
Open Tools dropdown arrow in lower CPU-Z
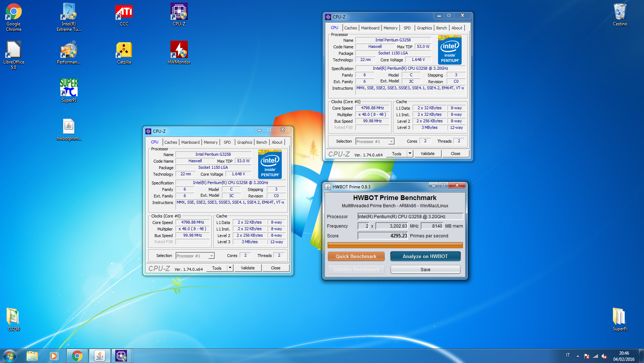[x=230, y=268]
